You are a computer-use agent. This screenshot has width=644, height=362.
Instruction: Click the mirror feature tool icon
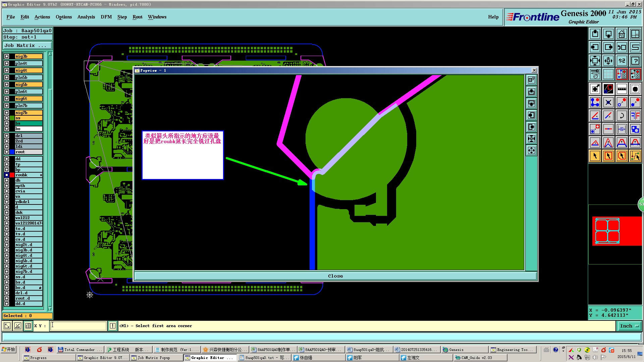point(635,116)
